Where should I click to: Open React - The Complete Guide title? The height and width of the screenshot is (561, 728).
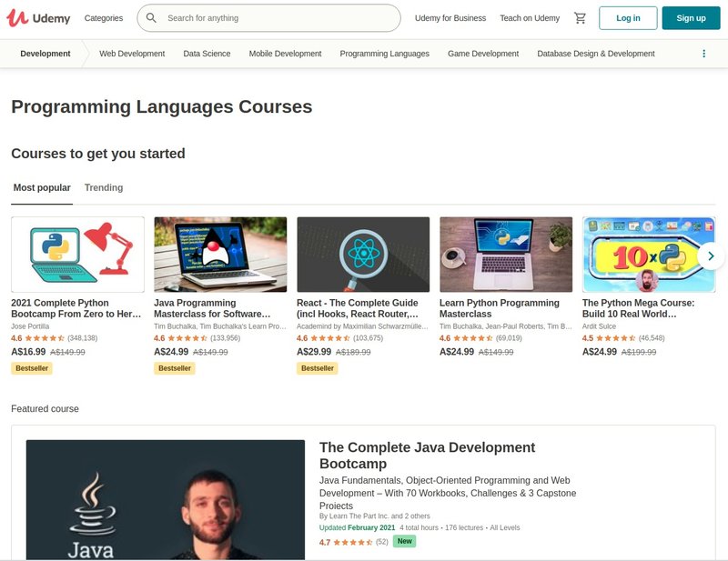click(358, 308)
